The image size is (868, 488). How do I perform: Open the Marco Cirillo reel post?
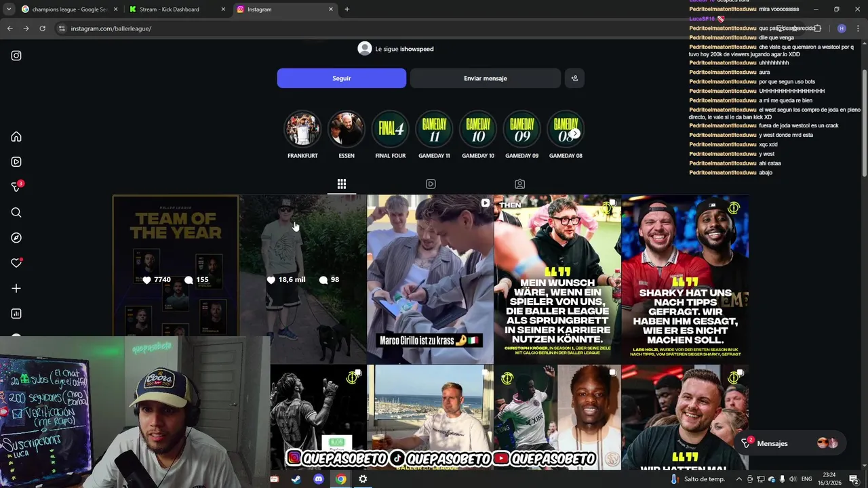click(430, 279)
